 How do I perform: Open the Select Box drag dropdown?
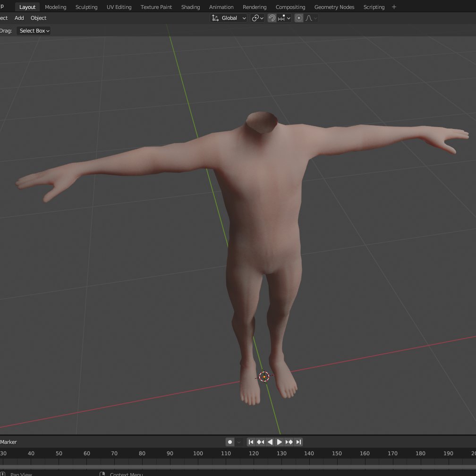coord(34,31)
